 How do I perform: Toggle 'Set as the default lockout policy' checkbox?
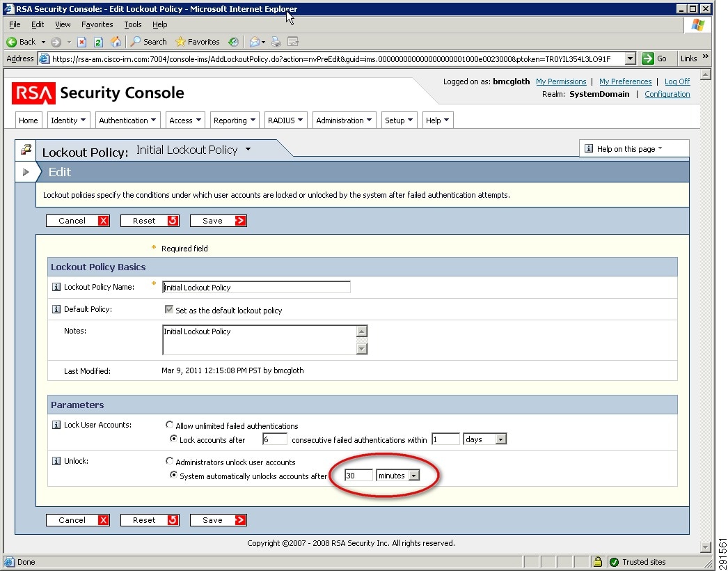point(169,309)
